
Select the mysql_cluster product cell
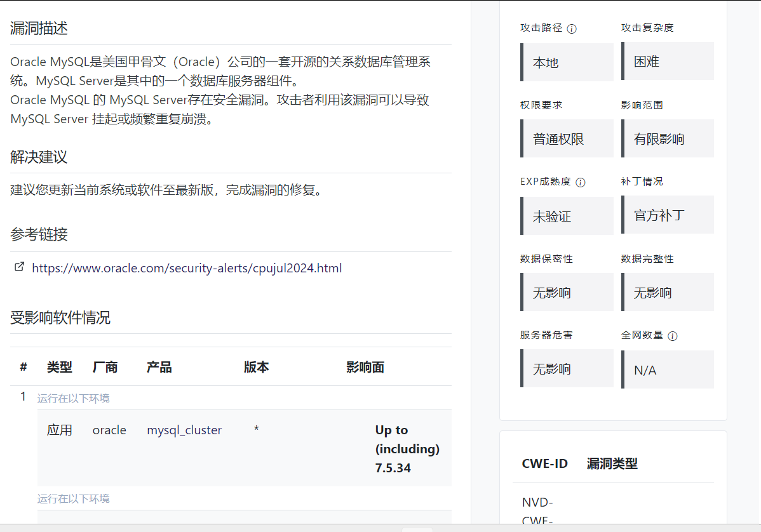click(x=184, y=430)
